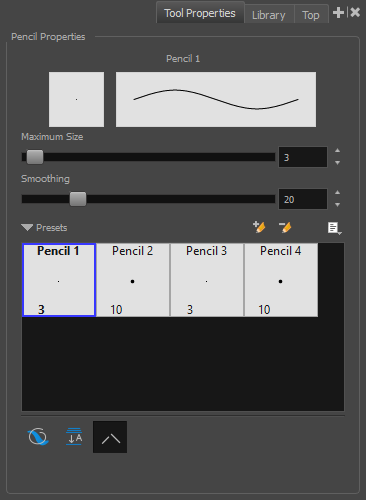
Task: Select the Tool Properties tab
Action: 200,13
